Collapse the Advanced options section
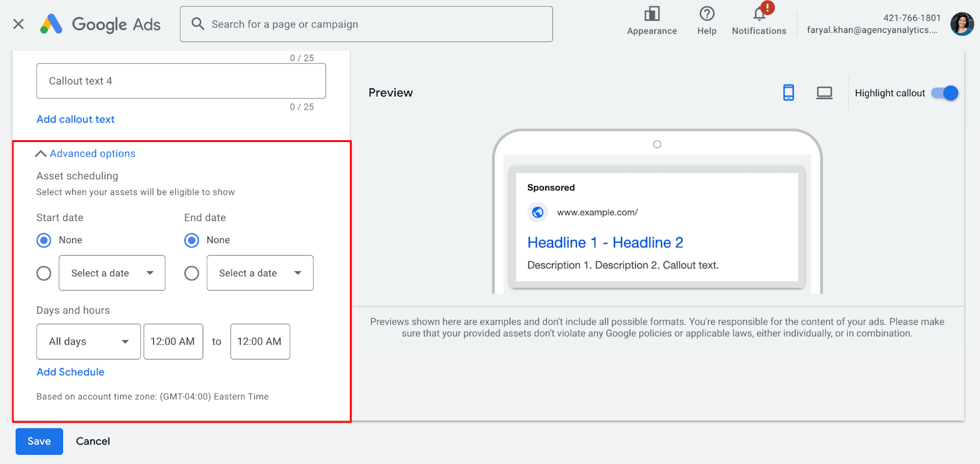Screen dimensions: 980x464 pyautogui.click(x=86, y=154)
